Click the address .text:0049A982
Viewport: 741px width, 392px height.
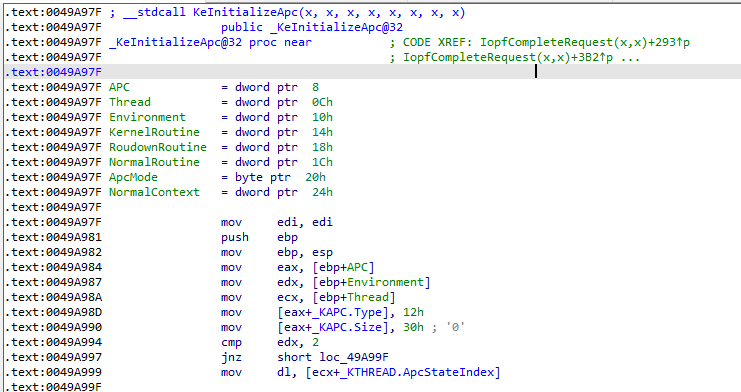click(53, 253)
